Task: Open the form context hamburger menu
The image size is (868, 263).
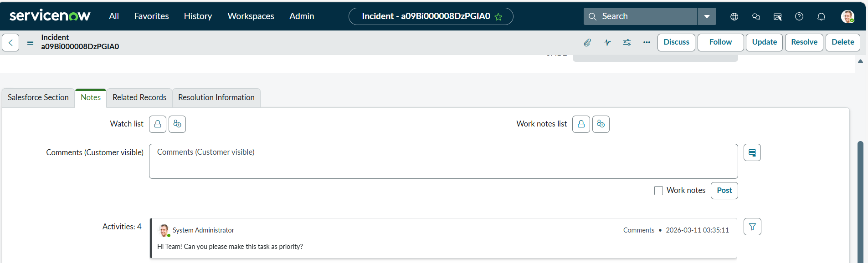Action: tap(30, 42)
